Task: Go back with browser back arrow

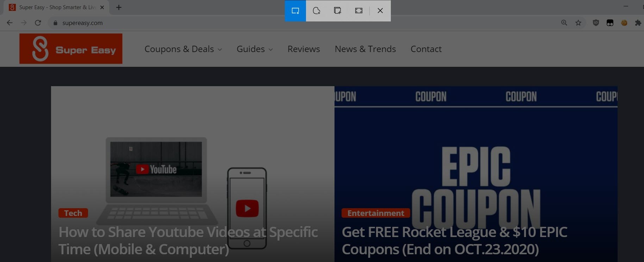Action: pyautogui.click(x=10, y=23)
